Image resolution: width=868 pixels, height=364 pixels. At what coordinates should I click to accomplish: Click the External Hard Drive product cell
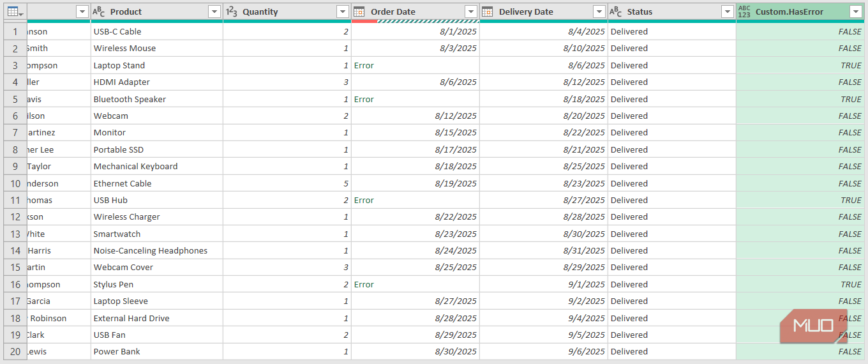click(x=157, y=318)
